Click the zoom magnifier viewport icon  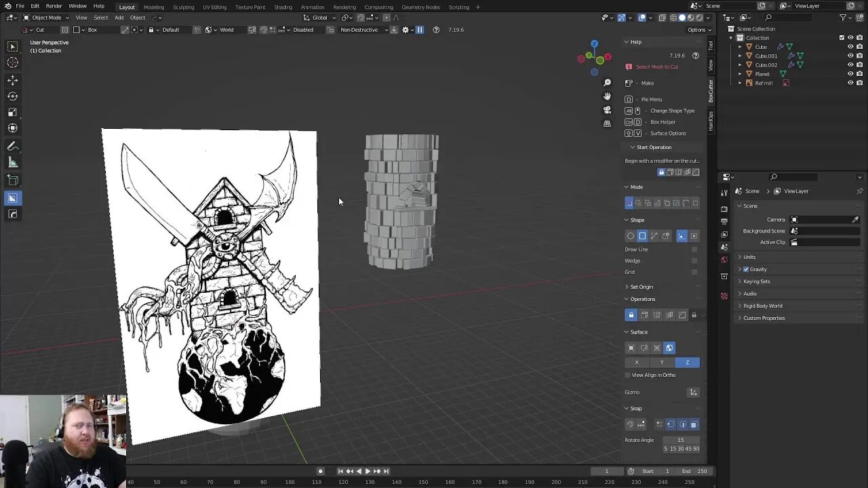click(607, 83)
